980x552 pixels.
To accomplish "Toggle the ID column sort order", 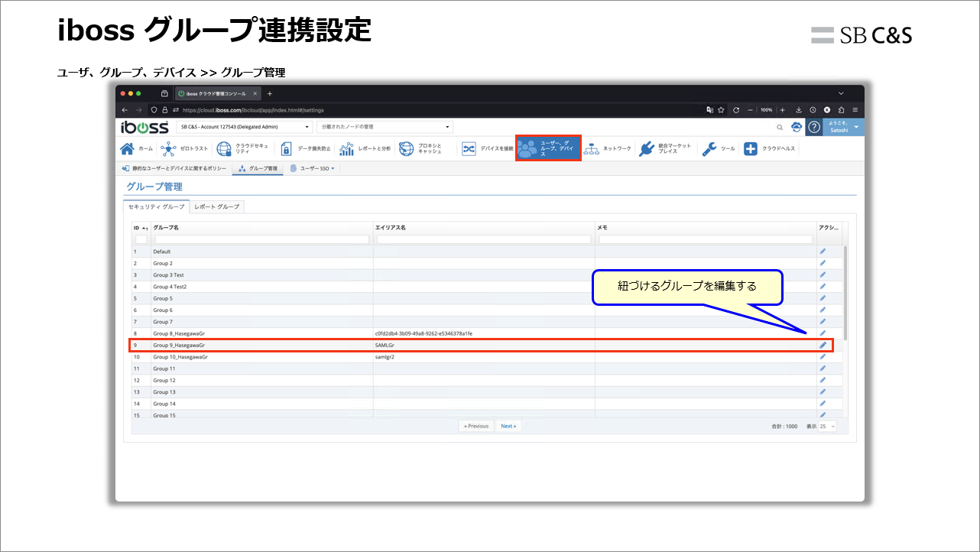I will [x=139, y=227].
